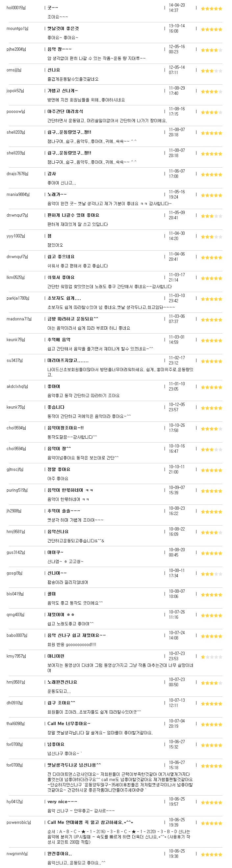Image resolution: width=232 pixels, height=868 pixels.
Task: Click the stars next to yyy1002's review
Action: 212,237
